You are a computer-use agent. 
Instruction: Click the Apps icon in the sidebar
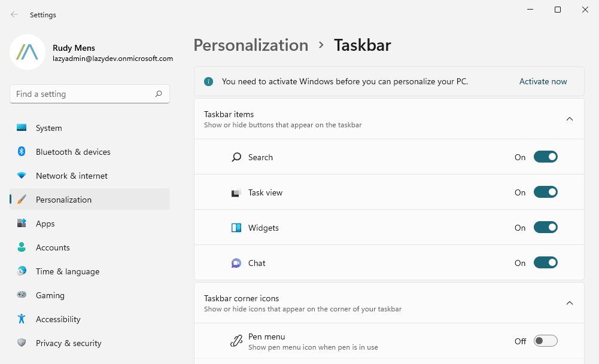pos(22,223)
